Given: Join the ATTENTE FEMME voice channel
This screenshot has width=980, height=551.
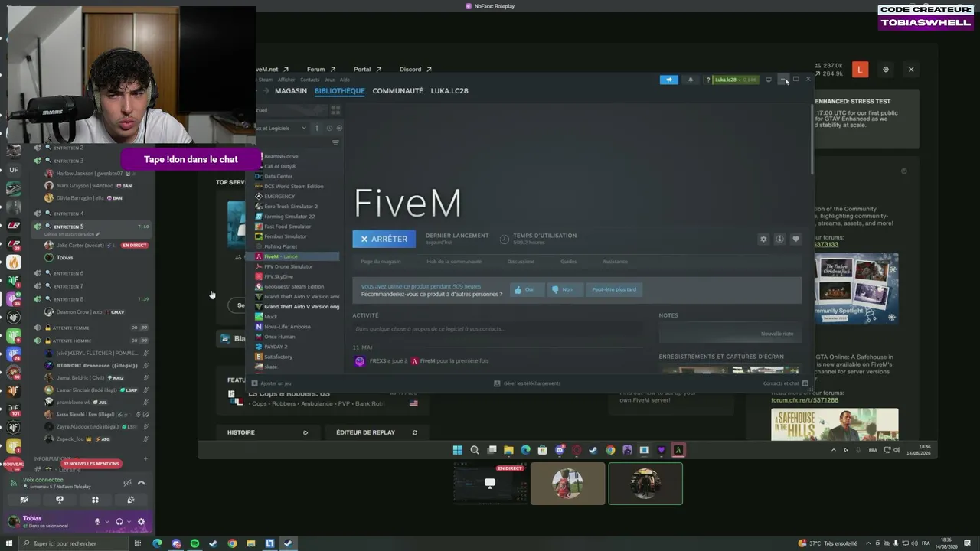Looking at the screenshot, I should (x=73, y=328).
